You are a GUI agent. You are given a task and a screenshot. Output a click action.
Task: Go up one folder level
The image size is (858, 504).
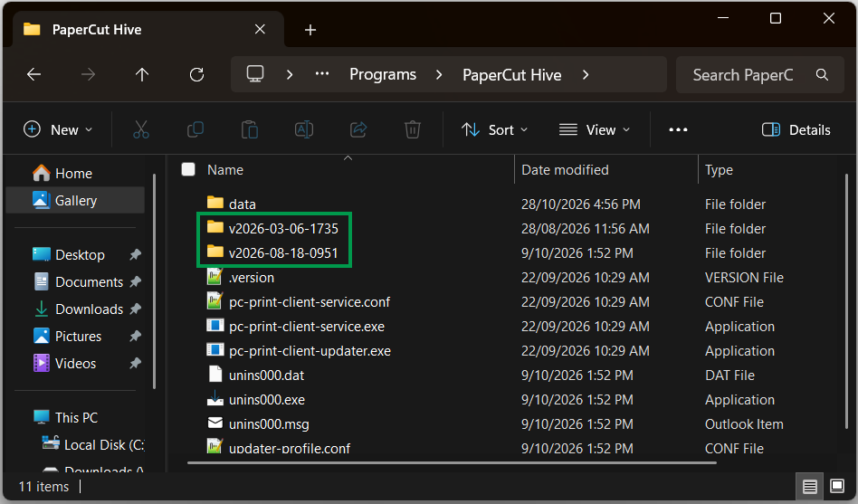[x=142, y=74]
